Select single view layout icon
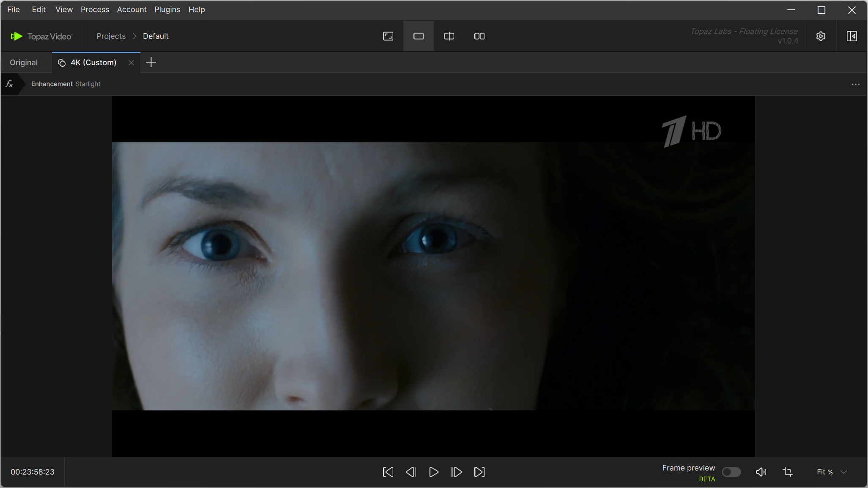868x488 pixels. click(x=418, y=36)
